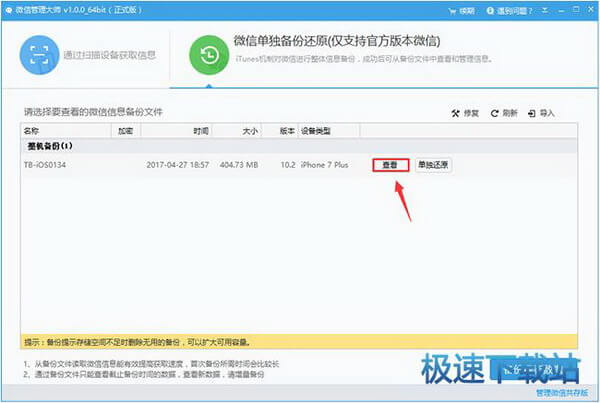Select the green backup-restore clock icon
The image size is (600, 403).
coord(209,55)
